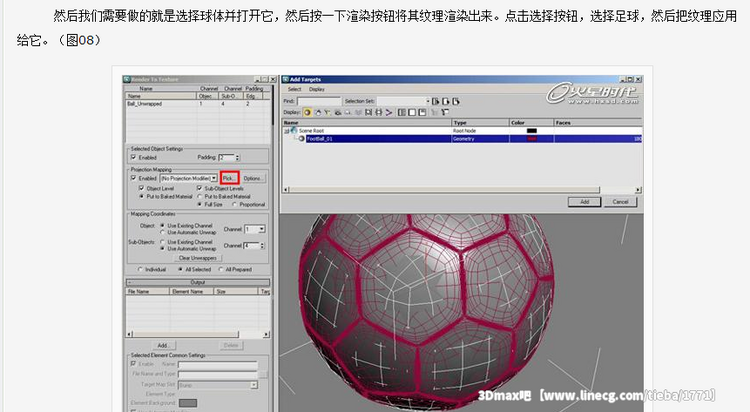This screenshot has width=750, height=412.
Task: Click the Invert Display filter icon
Action: click(x=422, y=112)
